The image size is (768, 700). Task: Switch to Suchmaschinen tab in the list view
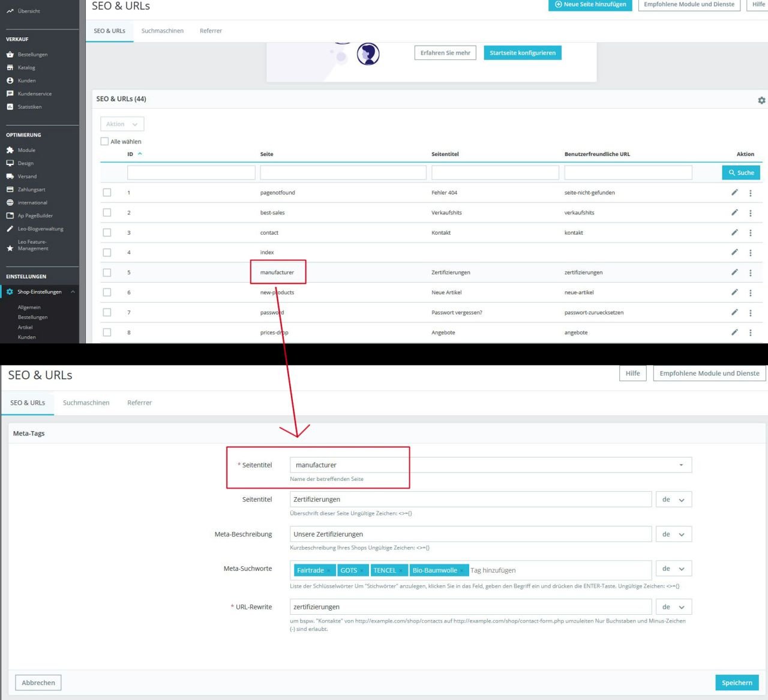click(x=163, y=31)
